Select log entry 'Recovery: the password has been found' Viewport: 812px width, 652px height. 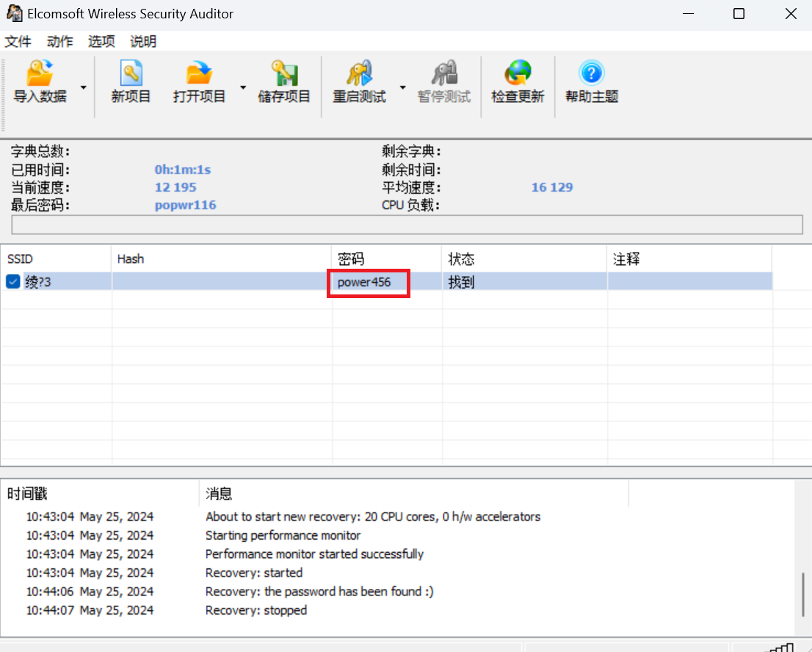[319, 591]
